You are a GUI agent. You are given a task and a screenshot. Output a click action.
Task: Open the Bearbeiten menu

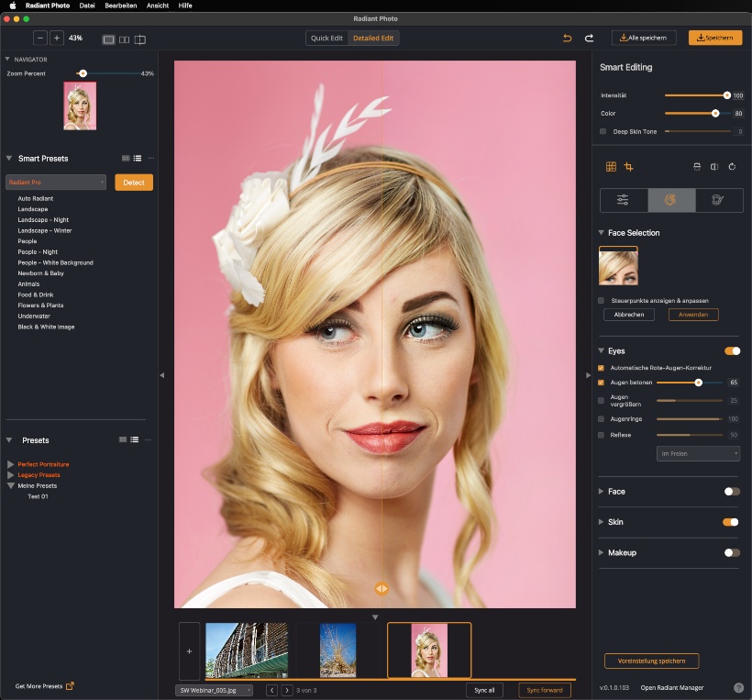121,6
